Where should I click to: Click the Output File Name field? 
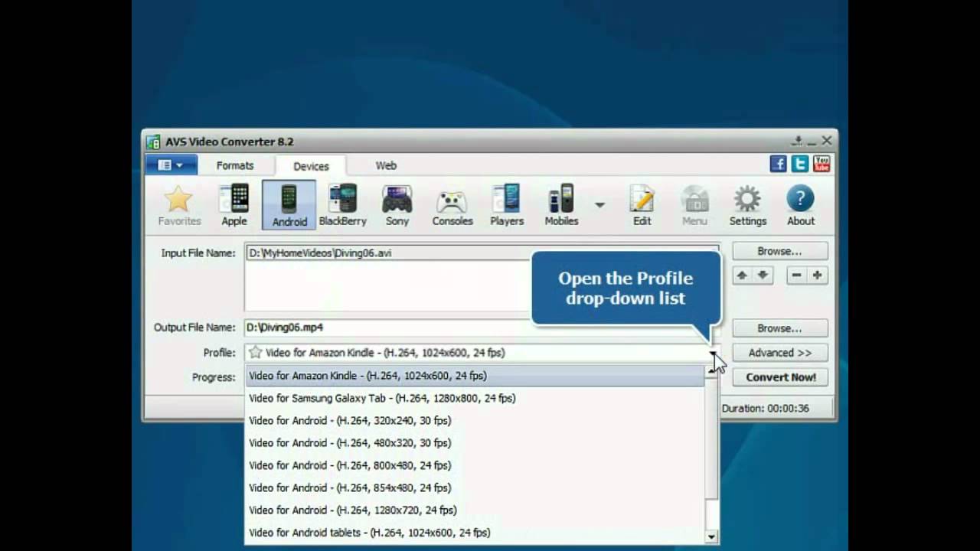click(x=482, y=328)
